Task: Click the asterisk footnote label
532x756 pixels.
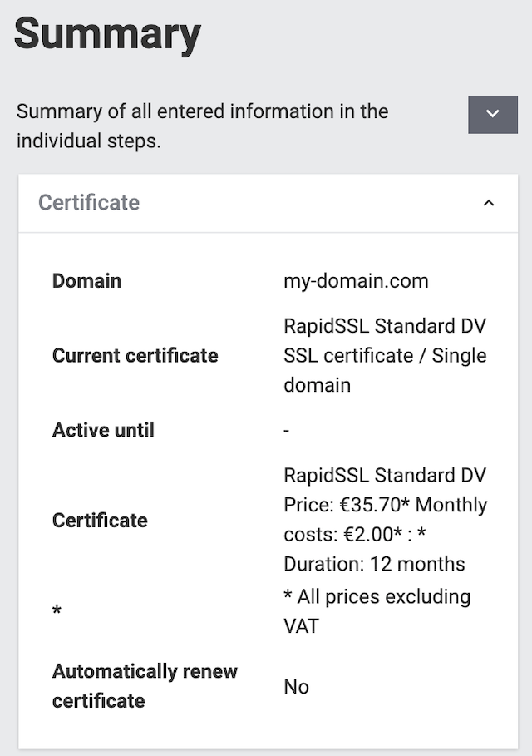Action: coord(57,612)
